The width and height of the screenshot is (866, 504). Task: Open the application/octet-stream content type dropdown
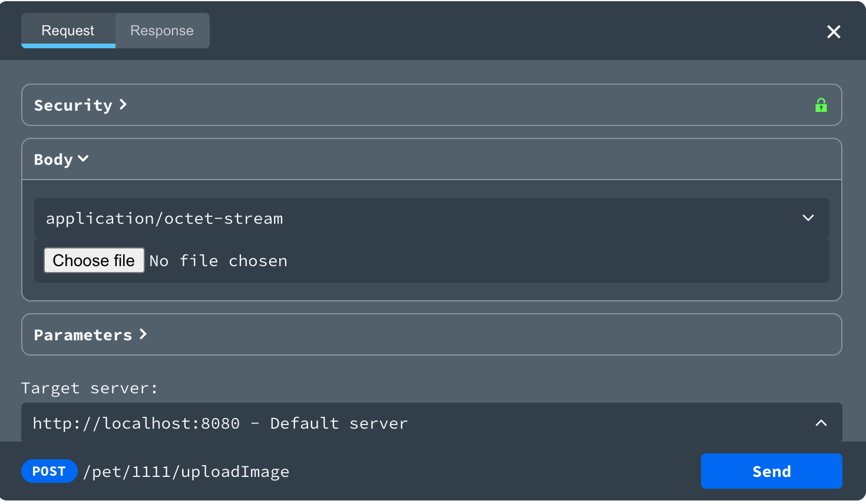[x=432, y=218]
